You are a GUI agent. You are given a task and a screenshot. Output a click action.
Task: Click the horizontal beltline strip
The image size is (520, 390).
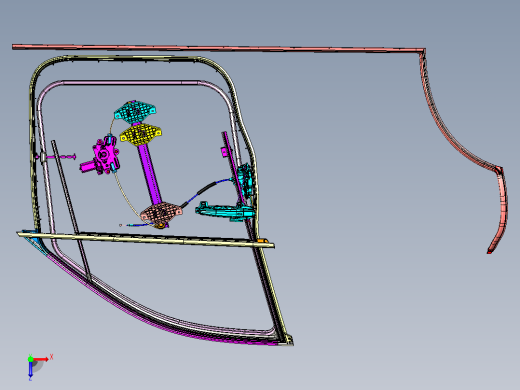pyautogui.click(x=146, y=238)
